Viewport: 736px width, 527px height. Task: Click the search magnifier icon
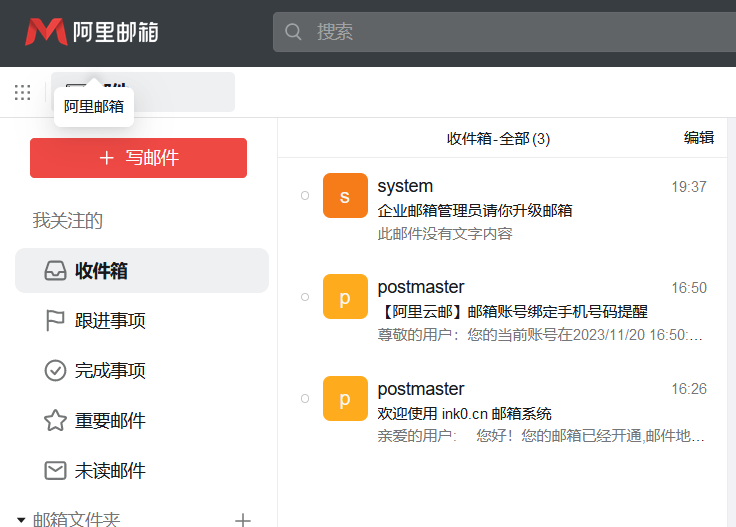click(293, 32)
